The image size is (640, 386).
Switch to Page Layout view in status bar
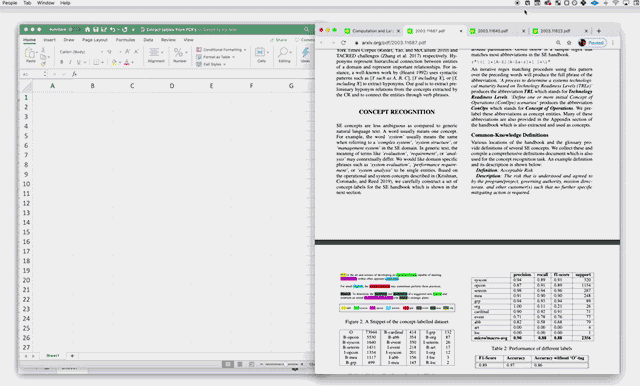(240, 364)
